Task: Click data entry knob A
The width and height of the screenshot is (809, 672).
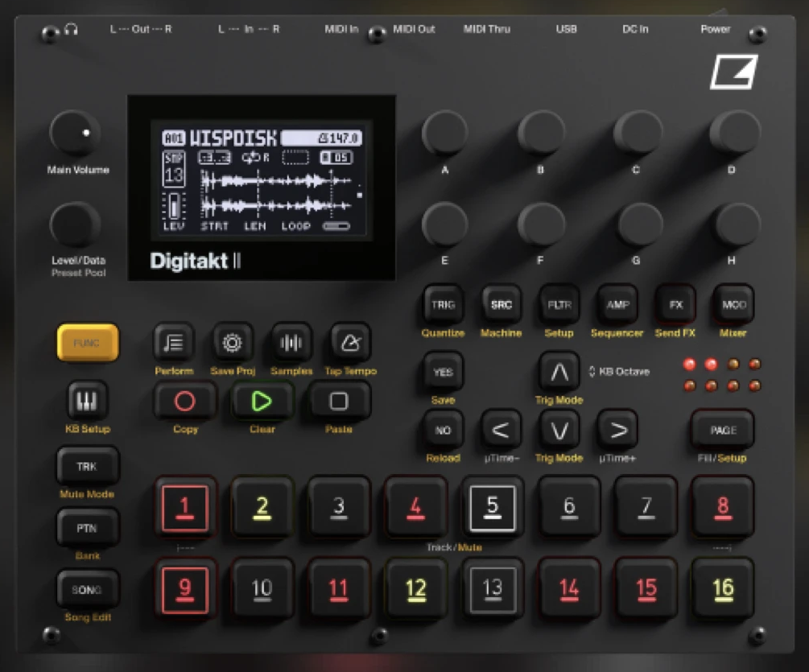Action: (x=444, y=133)
